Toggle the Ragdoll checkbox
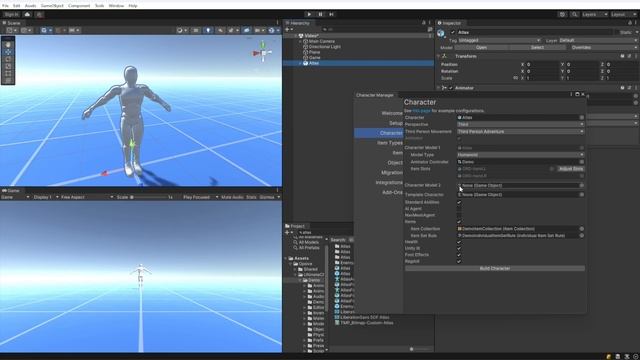The image size is (640, 360). (459, 261)
